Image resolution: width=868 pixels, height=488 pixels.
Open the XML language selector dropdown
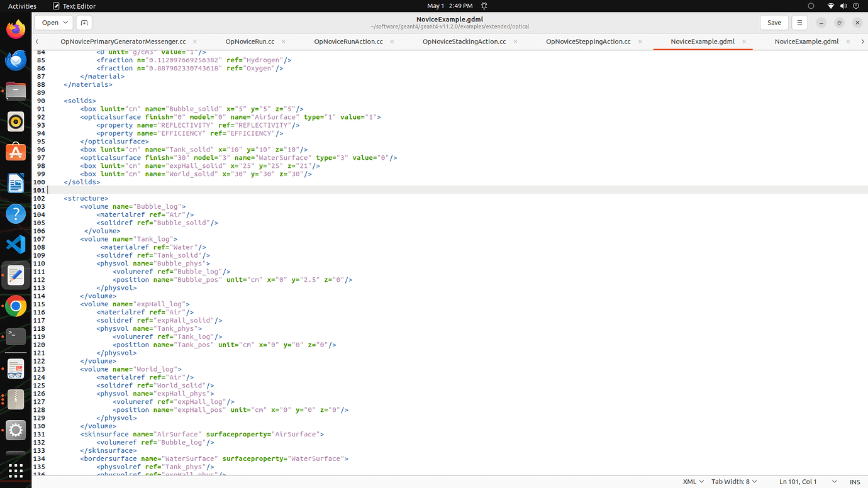tap(693, 482)
